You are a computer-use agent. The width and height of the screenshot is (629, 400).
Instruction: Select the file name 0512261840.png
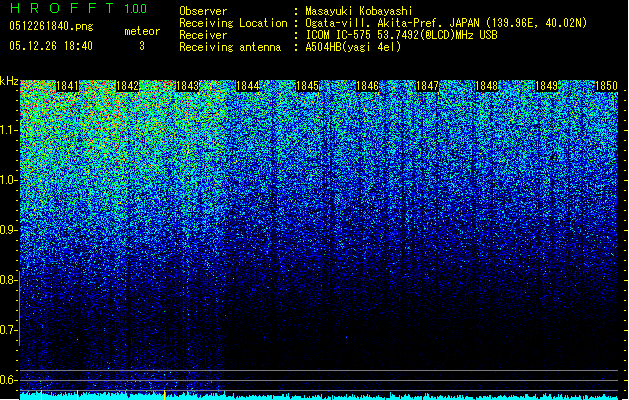51,26
